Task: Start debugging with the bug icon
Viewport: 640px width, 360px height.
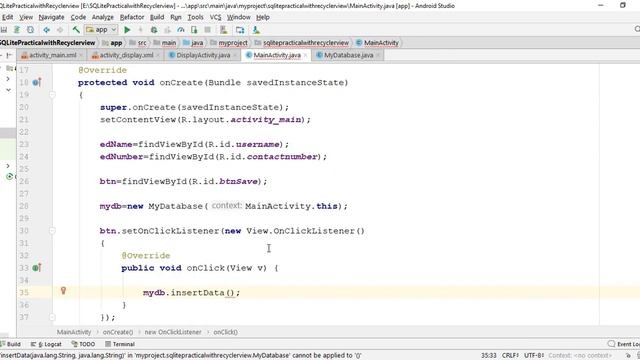Action: click(x=154, y=30)
